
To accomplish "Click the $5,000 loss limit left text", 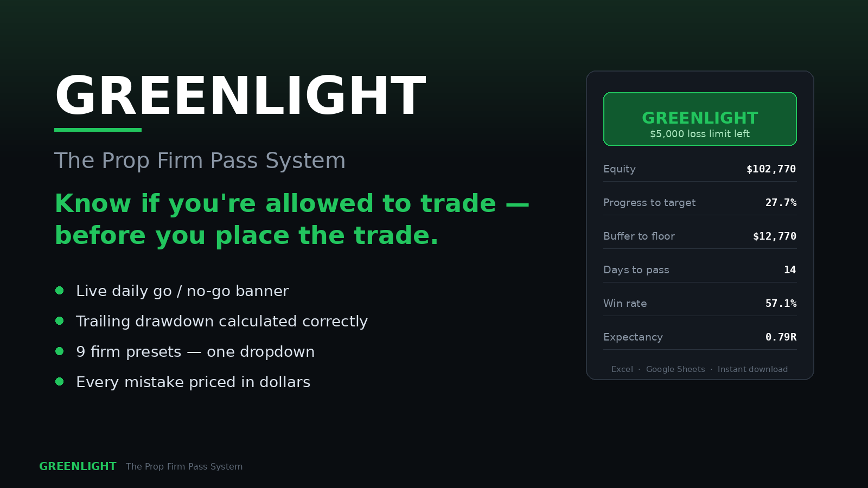I will tap(700, 134).
